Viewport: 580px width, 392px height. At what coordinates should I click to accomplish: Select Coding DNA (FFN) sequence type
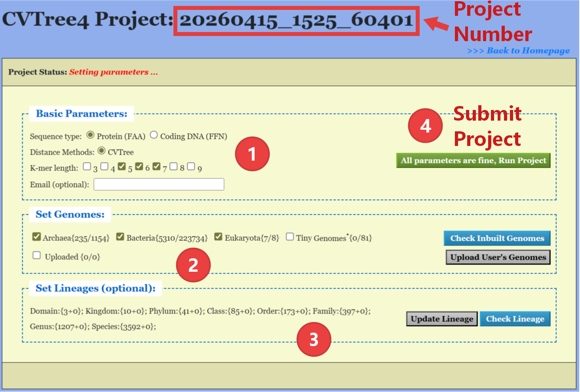coord(154,135)
